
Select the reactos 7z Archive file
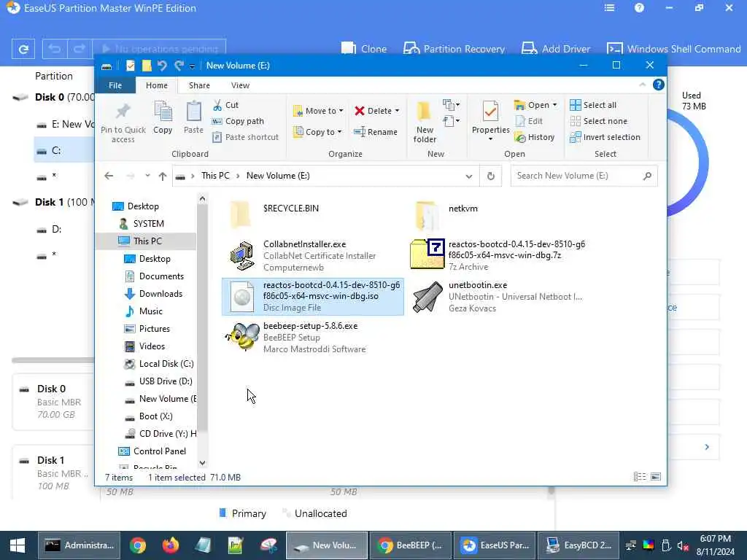[498, 255]
